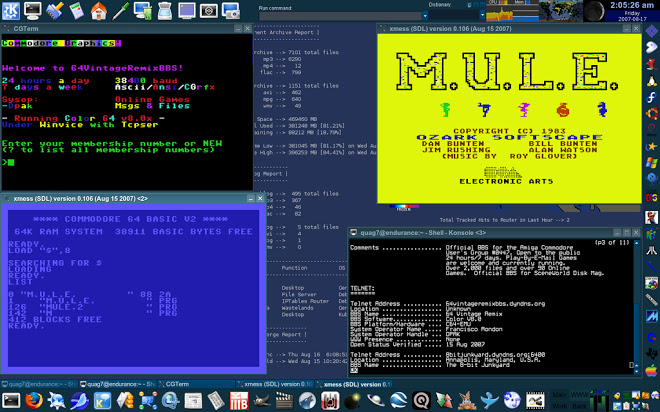The height and width of the screenshot is (412, 660).
Task: Click the clock showing 2:05:26 am
Action: (x=632, y=5)
